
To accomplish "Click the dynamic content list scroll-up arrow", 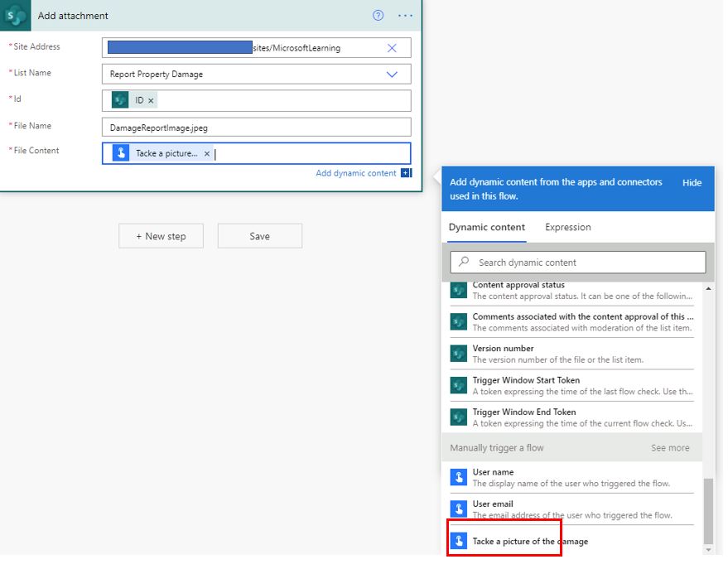I will point(708,288).
